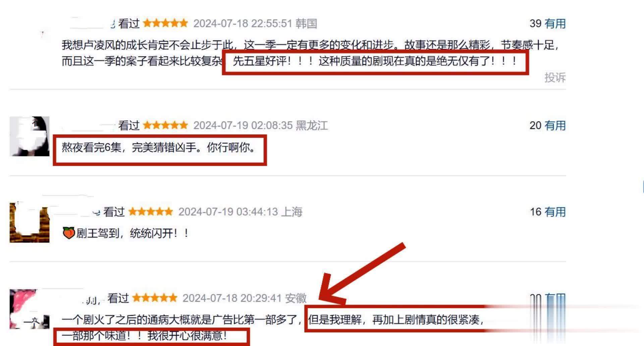Viewport: 644px width, 346px height.
Task: Click the 剧王驾到，统统闪开 comment text
Action: (132, 233)
